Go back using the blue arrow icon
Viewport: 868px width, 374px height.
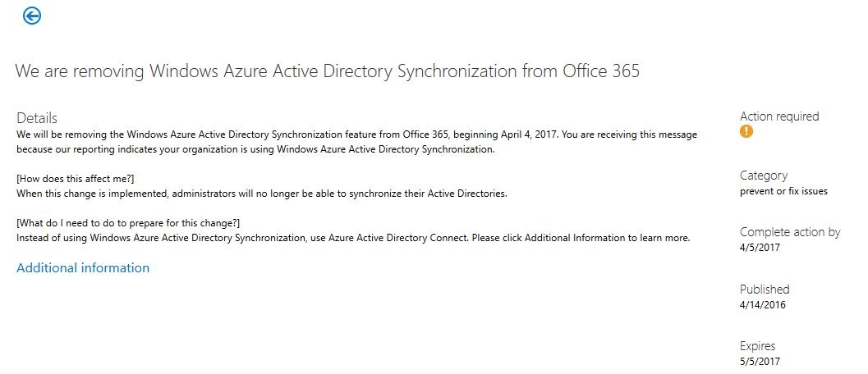(x=32, y=16)
